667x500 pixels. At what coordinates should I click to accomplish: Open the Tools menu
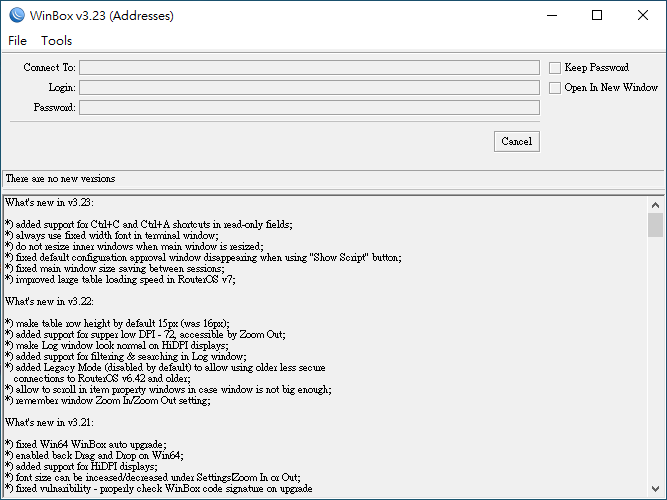click(56, 41)
